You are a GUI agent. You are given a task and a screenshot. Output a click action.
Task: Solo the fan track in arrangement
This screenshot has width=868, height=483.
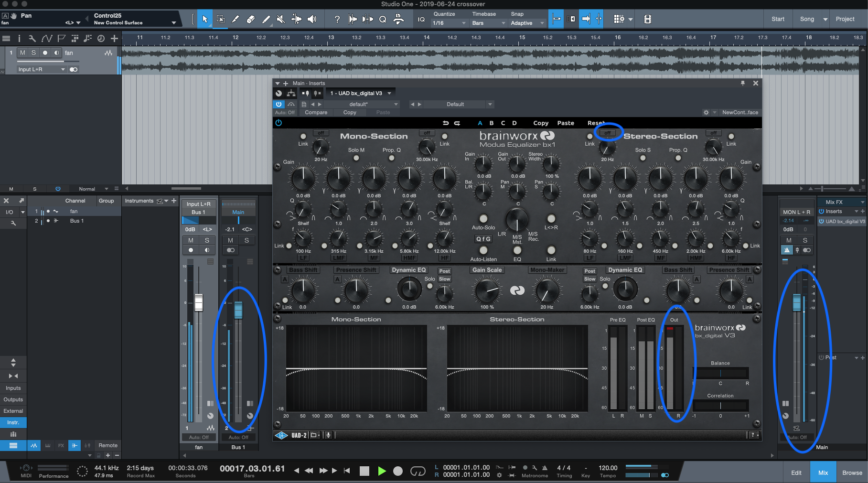point(33,53)
